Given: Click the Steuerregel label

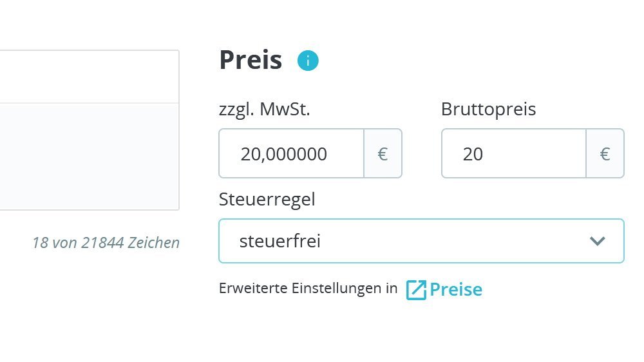Looking at the screenshot, I should coord(267,199).
